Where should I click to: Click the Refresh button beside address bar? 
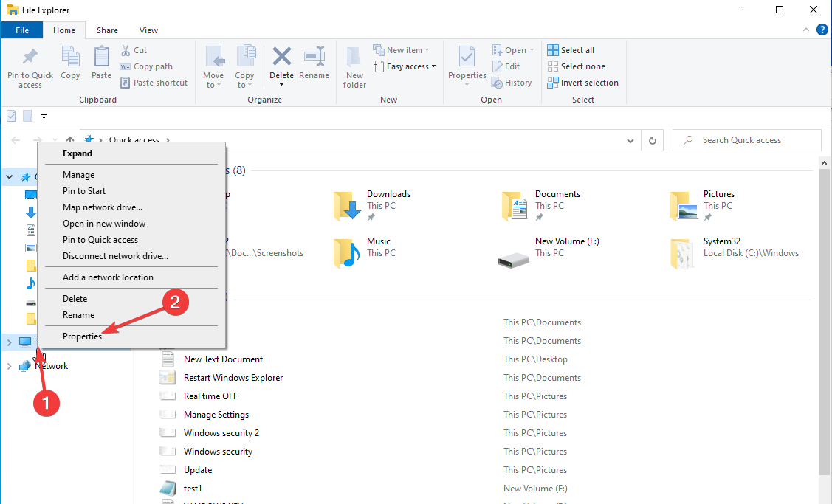pos(652,140)
